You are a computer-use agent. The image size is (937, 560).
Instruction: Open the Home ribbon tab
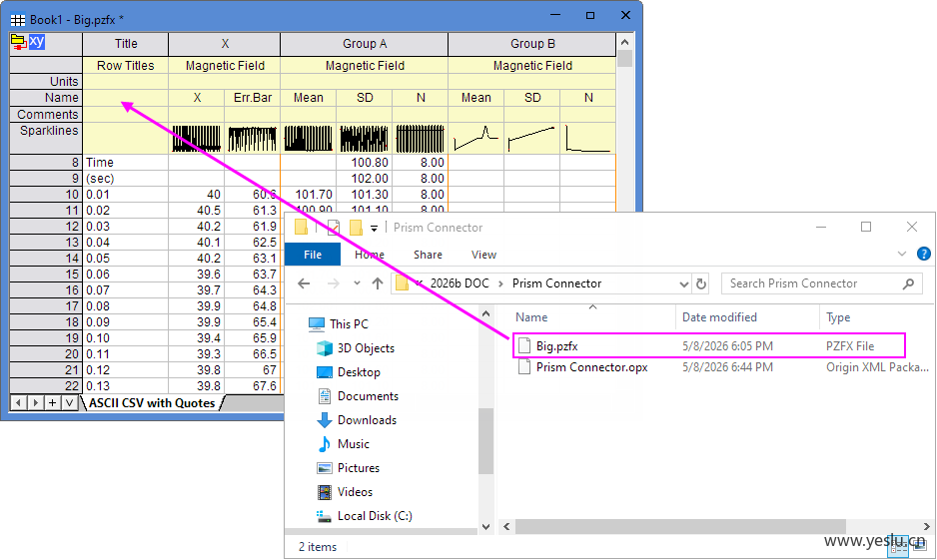coord(370,255)
